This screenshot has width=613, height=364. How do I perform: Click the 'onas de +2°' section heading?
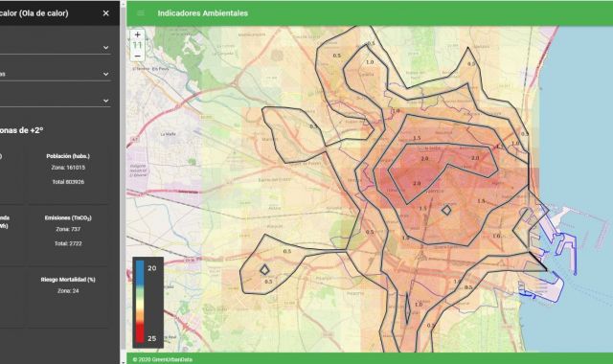(21, 130)
